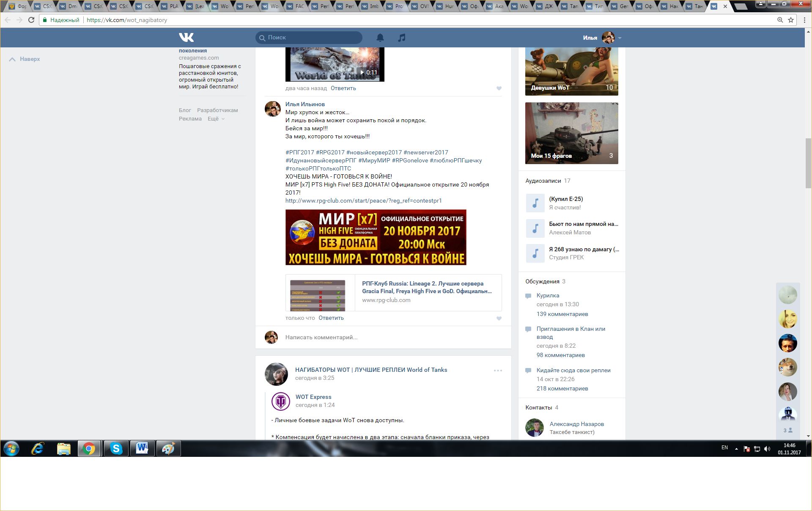
Task: Switch to the OVI browser tab
Action: click(x=420, y=6)
